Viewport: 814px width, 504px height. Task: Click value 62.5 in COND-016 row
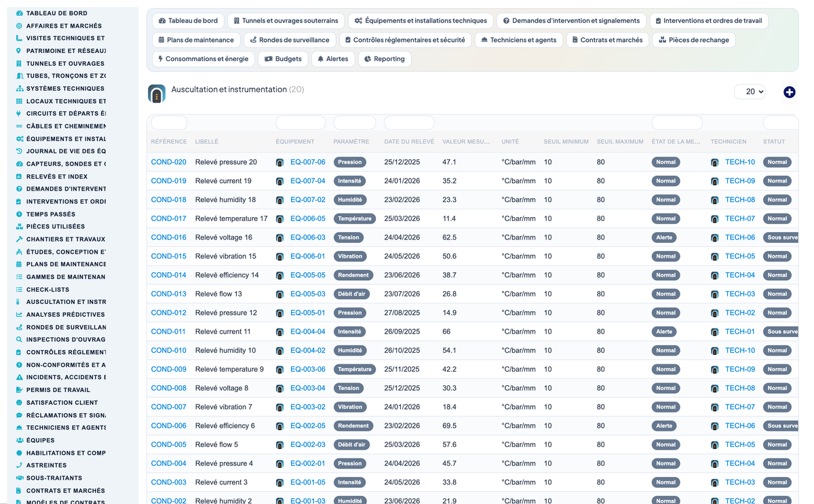449,237
